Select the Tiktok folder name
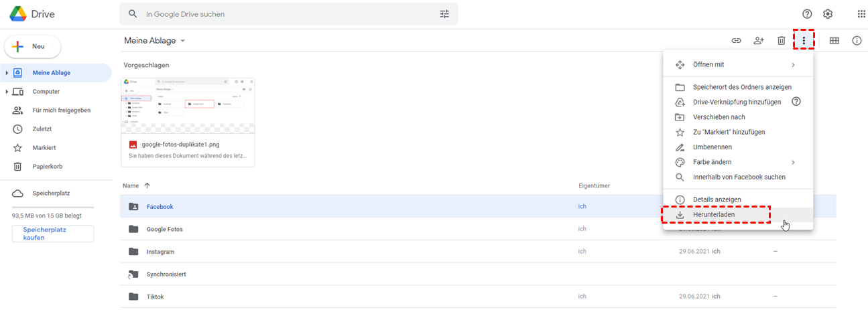The width and height of the screenshot is (868, 316). pyautogui.click(x=155, y=297)
